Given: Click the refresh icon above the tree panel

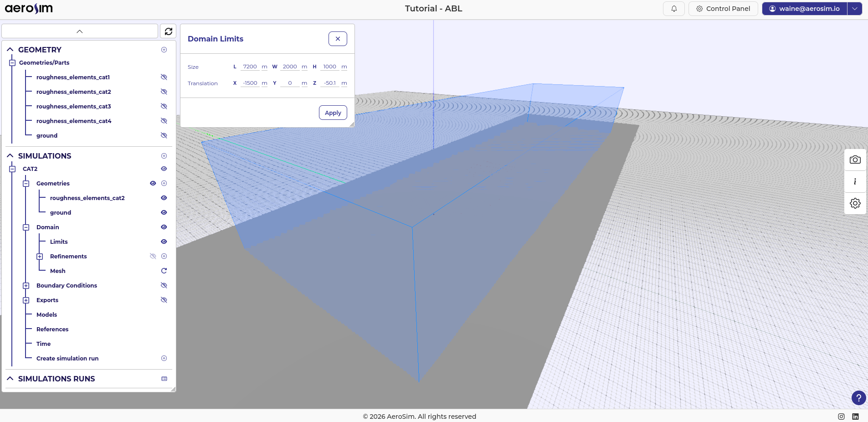Looking at the screenshot, I should pos(168,31).
